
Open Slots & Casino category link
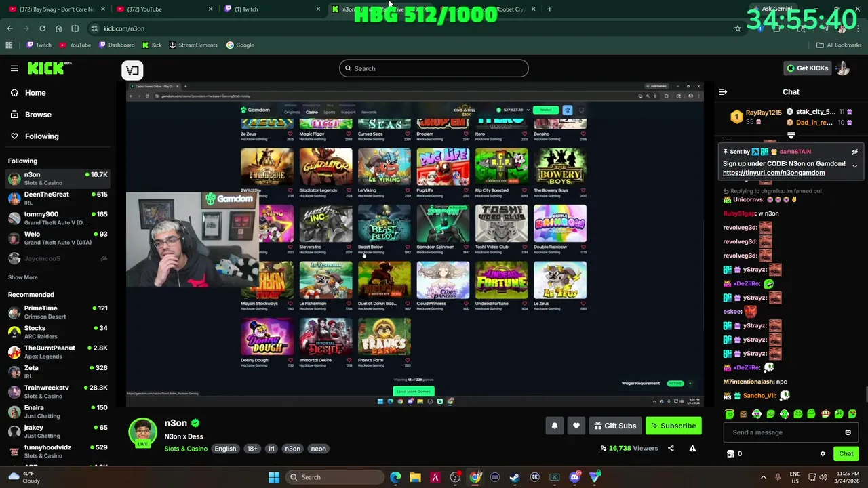click(186, 449)
